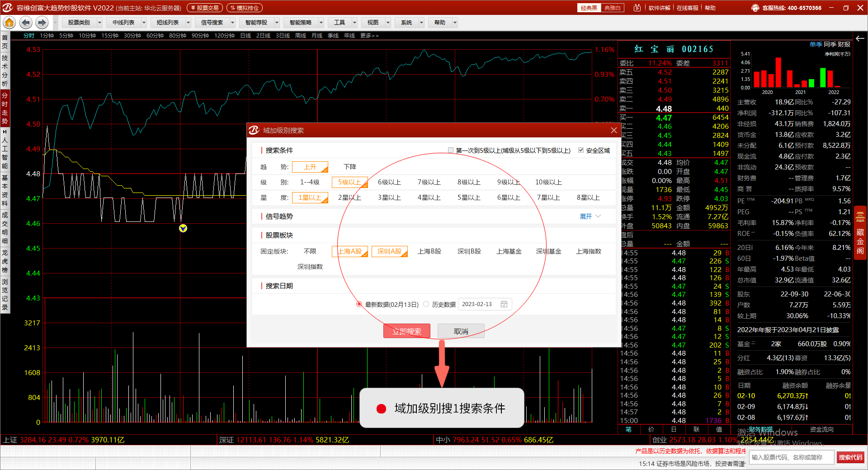Go to the home page via house icon

click(x=9, y=23)
